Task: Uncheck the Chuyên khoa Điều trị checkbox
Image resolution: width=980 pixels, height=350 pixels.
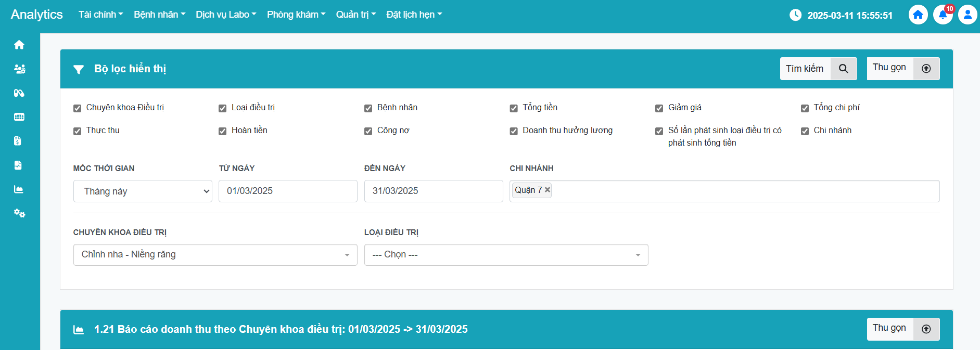Action: [x=78, y=108]
